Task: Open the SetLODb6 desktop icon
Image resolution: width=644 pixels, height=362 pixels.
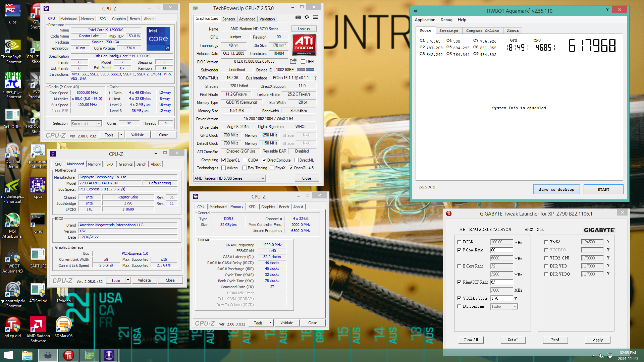Action: pyautogui.click(x=12, y=119)
